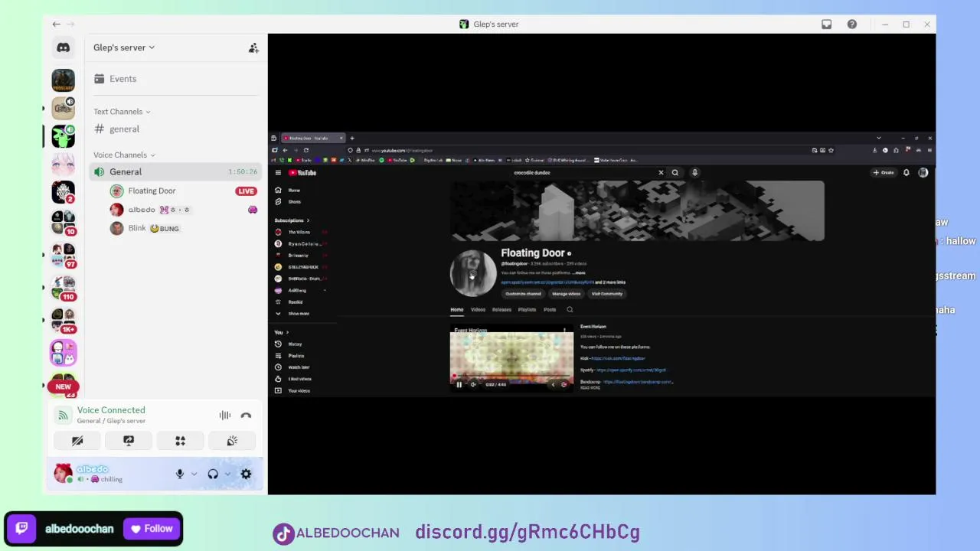Click the invite people icon
This screenshot has height=551, width=980.
pyautogui.click(x=253, y=48)
